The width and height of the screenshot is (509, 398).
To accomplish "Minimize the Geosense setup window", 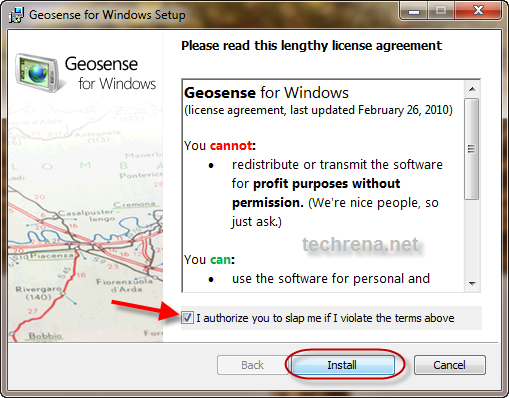I will (x=414, y=12).
